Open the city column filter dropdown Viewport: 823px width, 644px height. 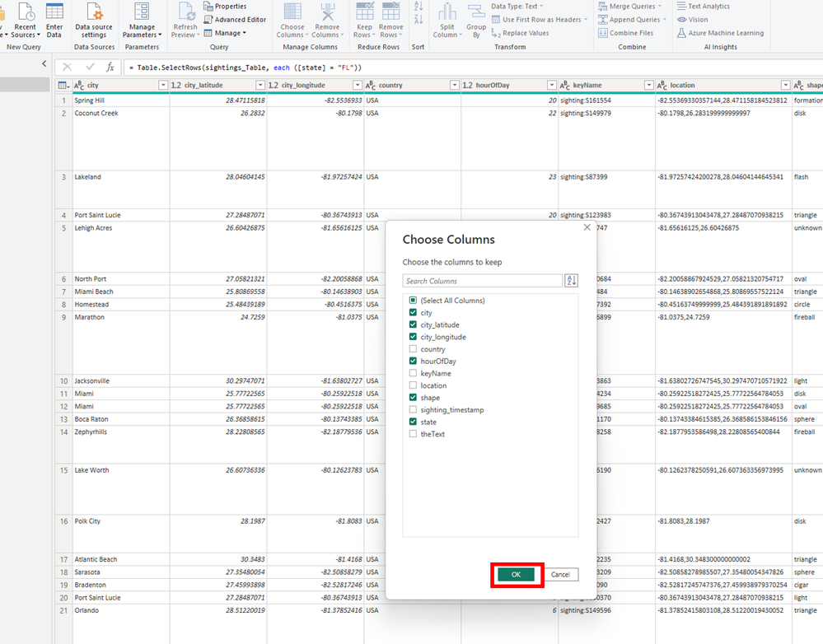pos(163,85)
